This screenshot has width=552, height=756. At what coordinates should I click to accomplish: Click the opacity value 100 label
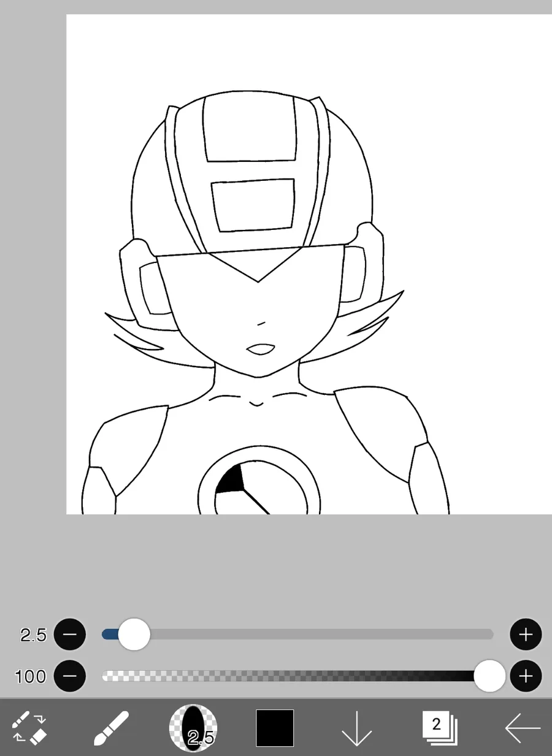31,676
